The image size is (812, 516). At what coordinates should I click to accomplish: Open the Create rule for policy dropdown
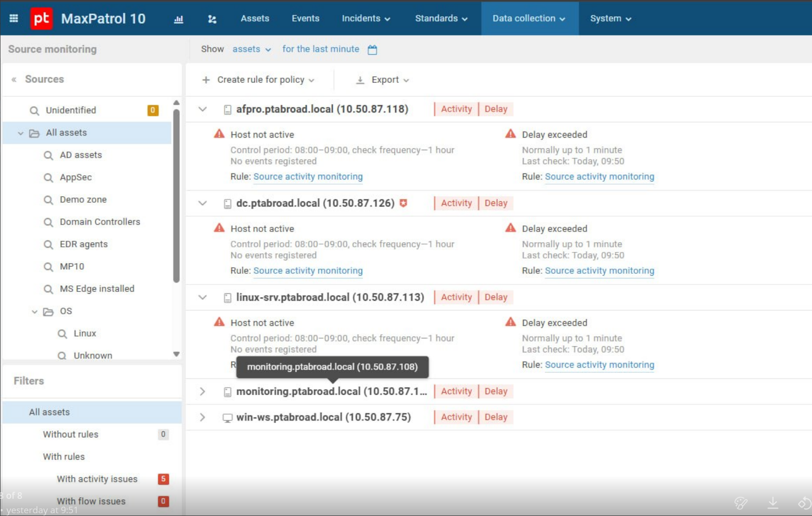point(258,80)
